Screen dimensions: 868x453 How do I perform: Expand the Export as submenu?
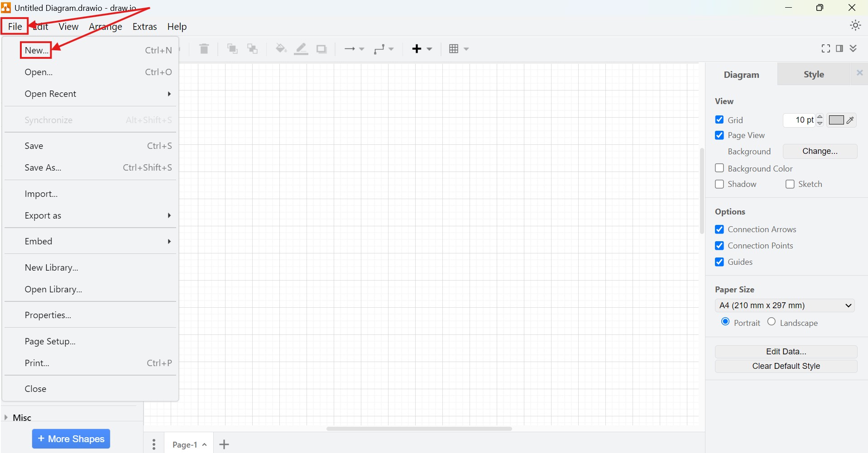(x=90, y=215)
